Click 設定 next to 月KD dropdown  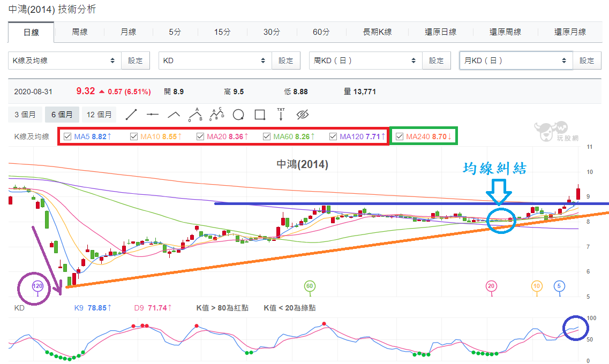pos(587,60)
